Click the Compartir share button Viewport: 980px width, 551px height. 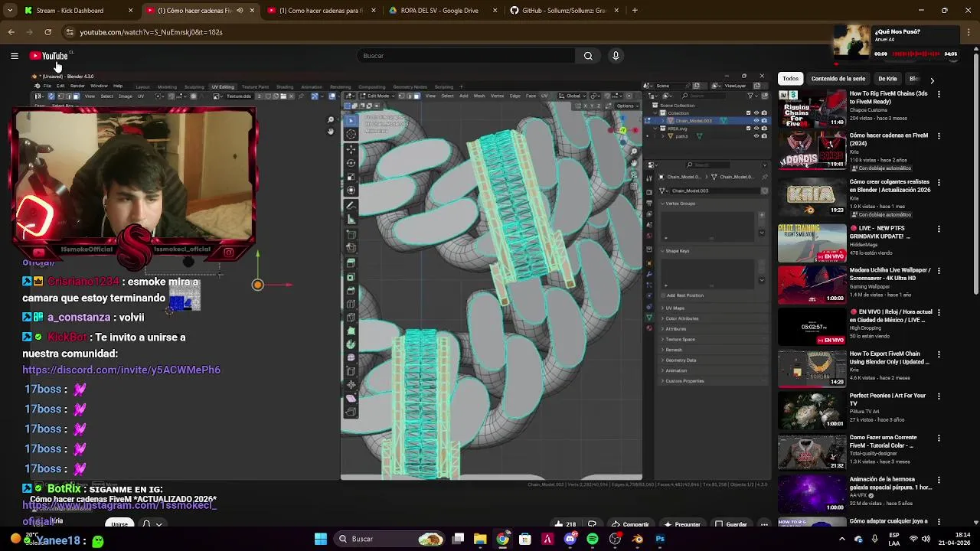pos(630,524)
